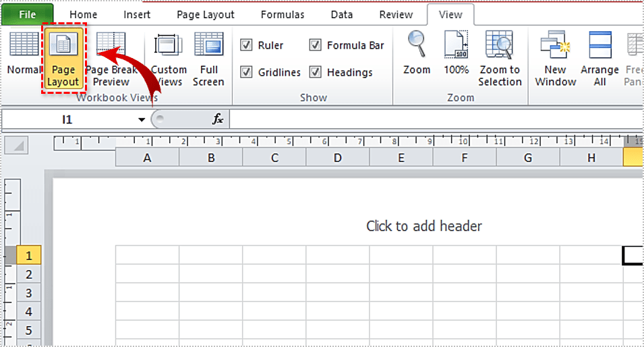Click to add header area
The width and height of the screenshot is (644, 347).
(423, 226)
